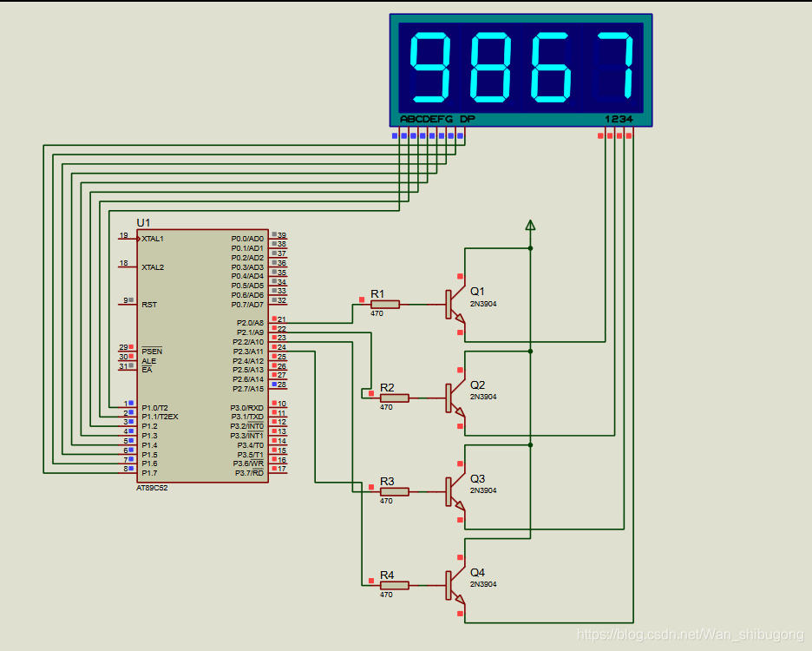Image resolution: width=812 pixels, height=651 pixels.
Task: Click the P1.1/T2EX pin label
Action: [x=160, y=417]
